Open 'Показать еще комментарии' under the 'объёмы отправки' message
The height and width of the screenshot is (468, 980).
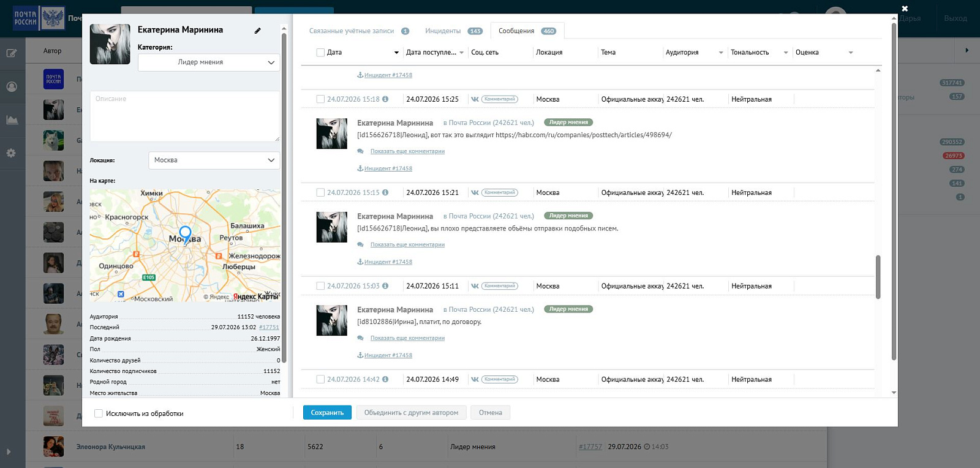(407, 244)
